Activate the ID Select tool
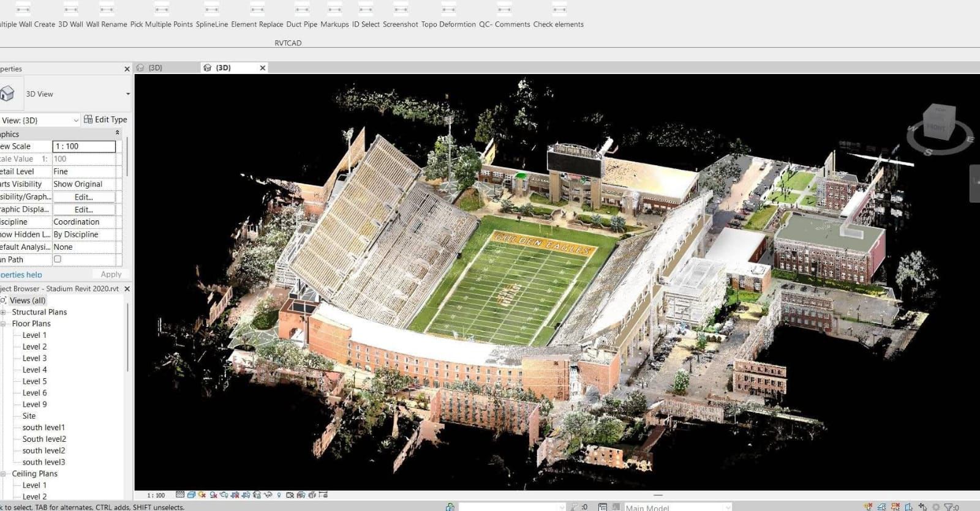The image size is (980, 511). click(x=366, y=17)
